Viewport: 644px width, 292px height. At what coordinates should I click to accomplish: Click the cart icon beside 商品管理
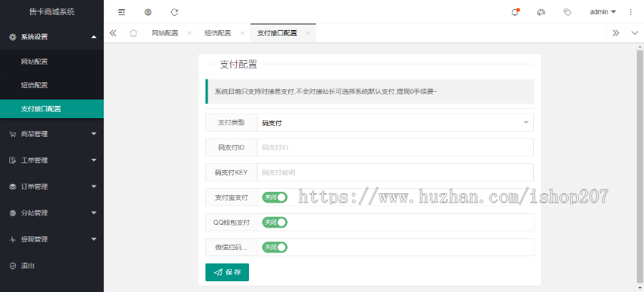pos(13,134)
